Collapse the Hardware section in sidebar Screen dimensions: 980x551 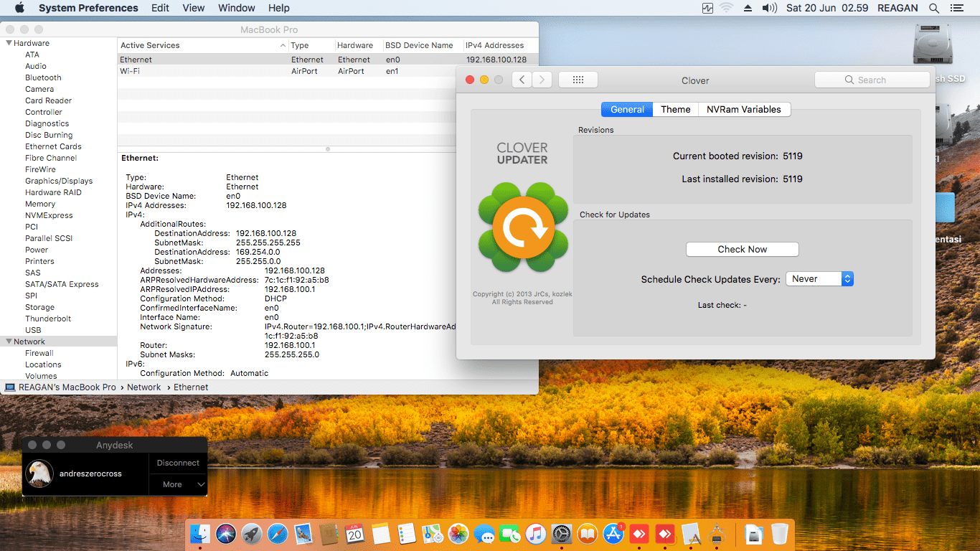tap(9, 43)
